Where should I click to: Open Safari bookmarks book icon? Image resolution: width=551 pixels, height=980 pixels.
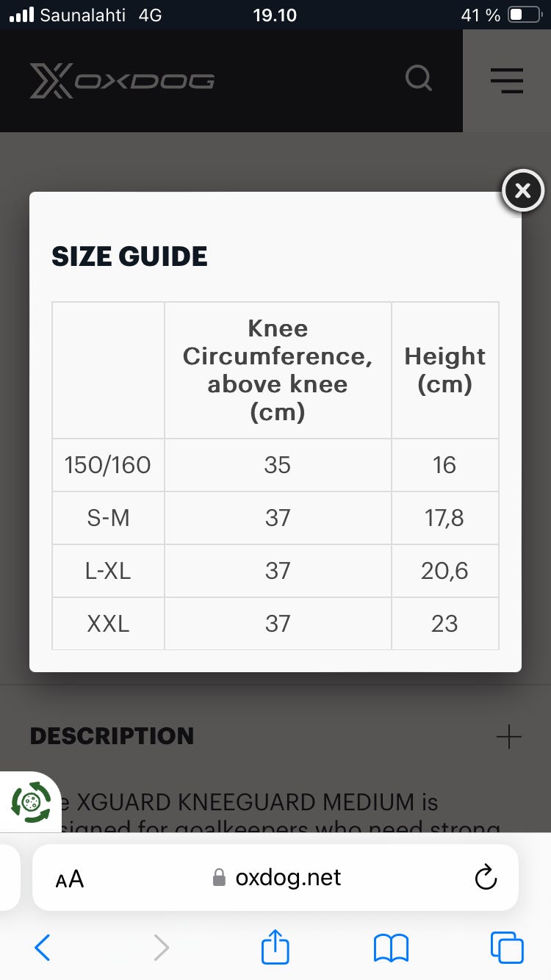pyautogui.click(x=391, y=948)
